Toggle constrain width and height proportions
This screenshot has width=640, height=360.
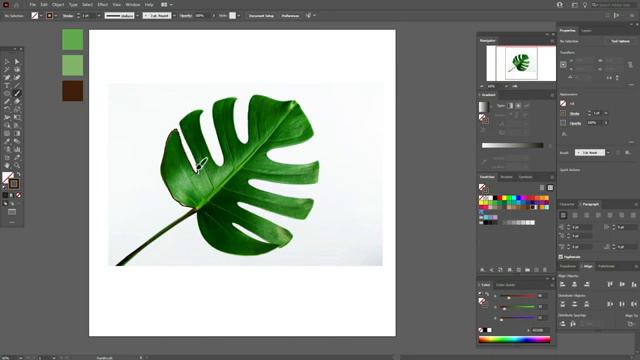(630, 64)
